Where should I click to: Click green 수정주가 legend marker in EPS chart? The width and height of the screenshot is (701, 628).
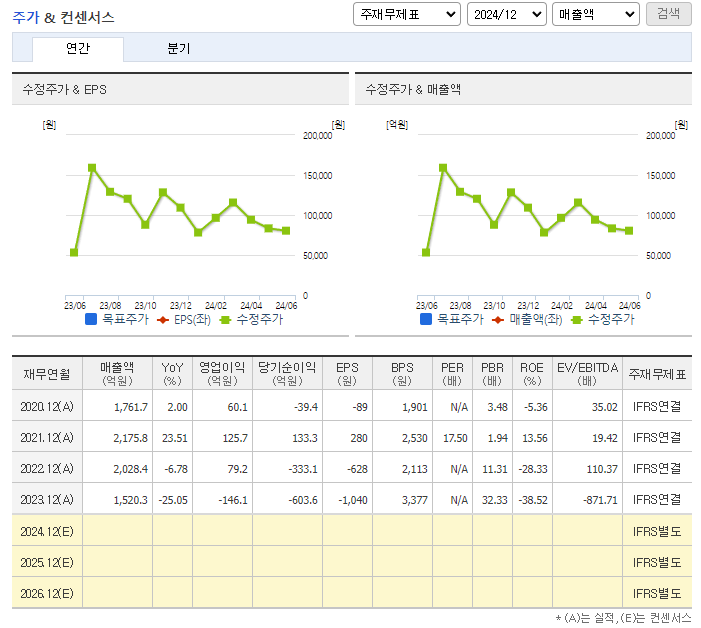click(225, 320)
